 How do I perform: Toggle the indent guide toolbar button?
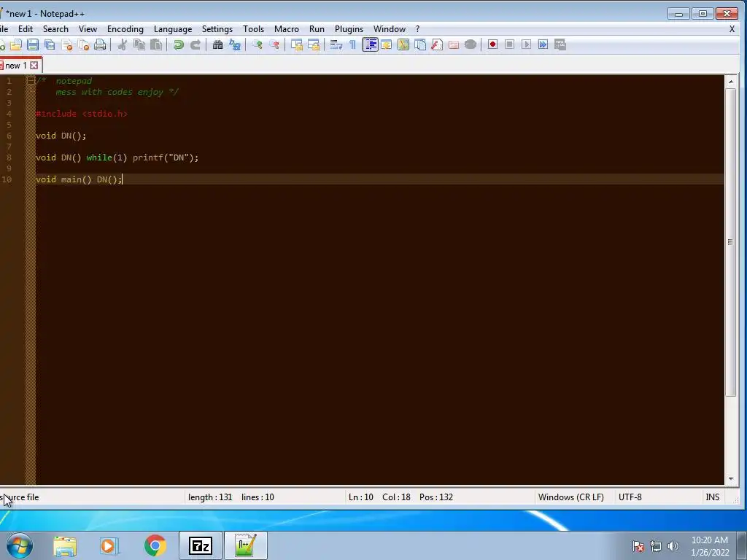(370, 44)
